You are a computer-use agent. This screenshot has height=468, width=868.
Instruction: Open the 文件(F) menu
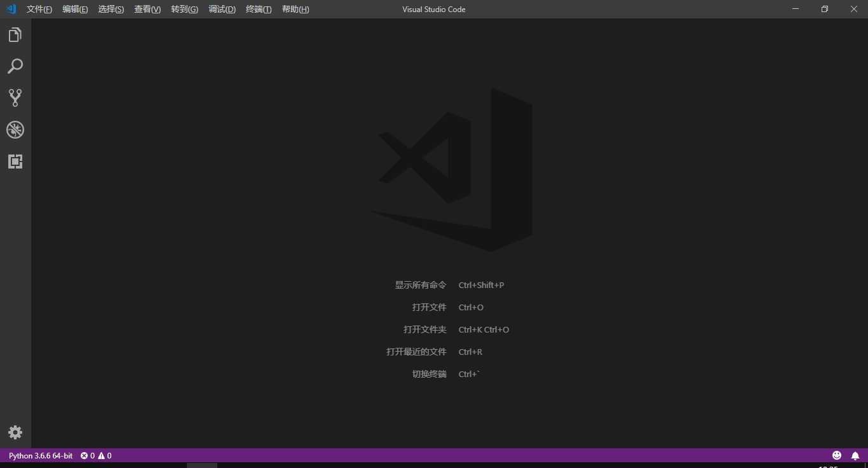pos(39,10)
